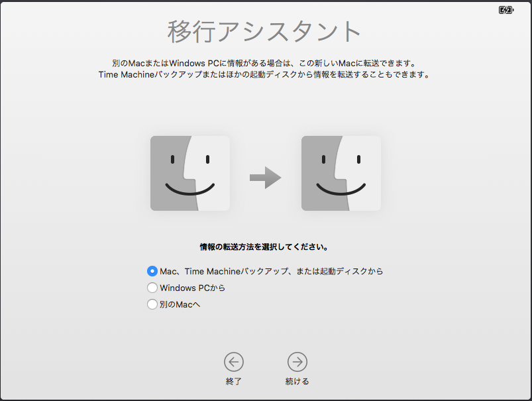Click description line starting with 別のMacまたはWindows

point(264,63)
